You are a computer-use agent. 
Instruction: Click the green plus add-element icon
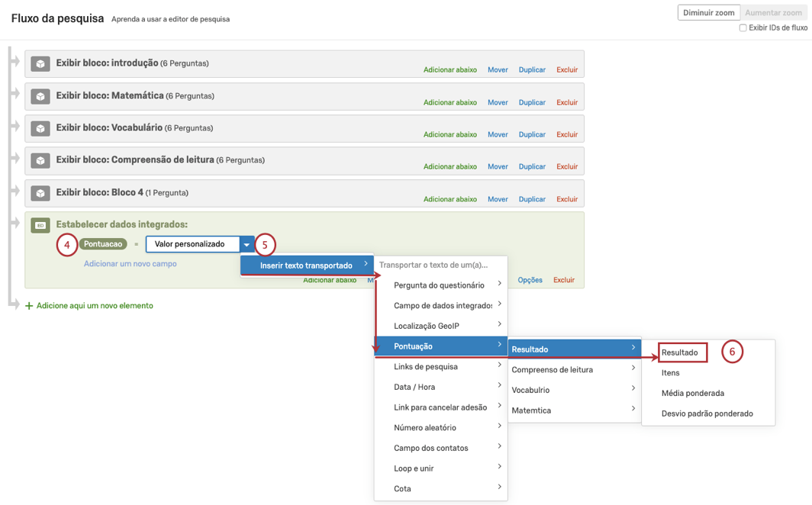coord(29,306)
